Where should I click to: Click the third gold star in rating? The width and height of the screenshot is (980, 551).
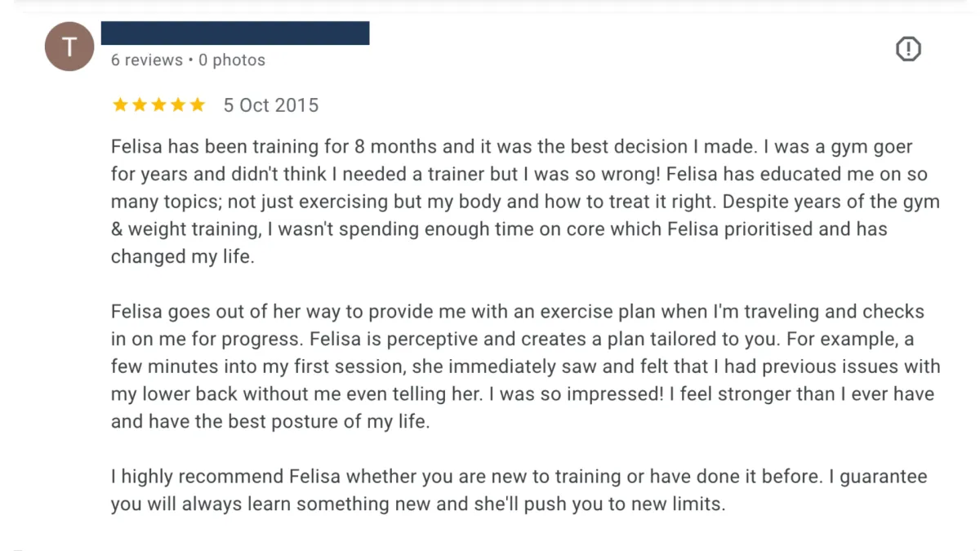[x=158, y=105]
